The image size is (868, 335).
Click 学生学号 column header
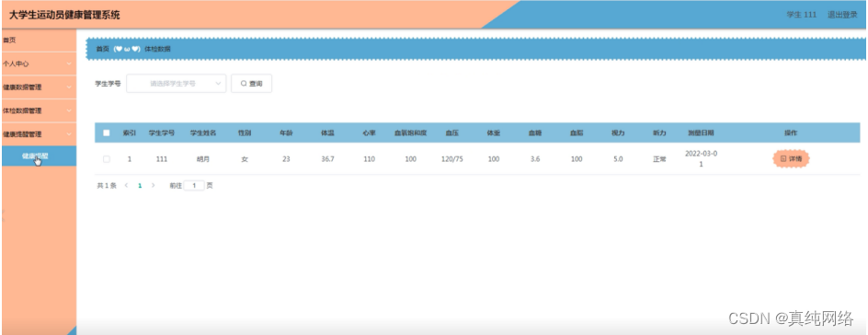coord(162,133)
